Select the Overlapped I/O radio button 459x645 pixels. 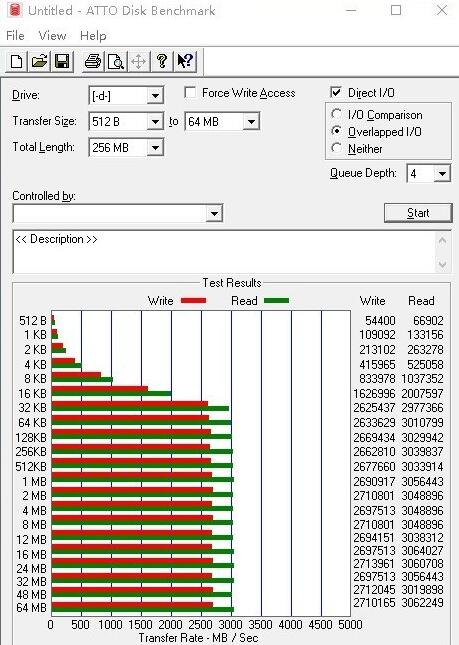pos(336,131)
